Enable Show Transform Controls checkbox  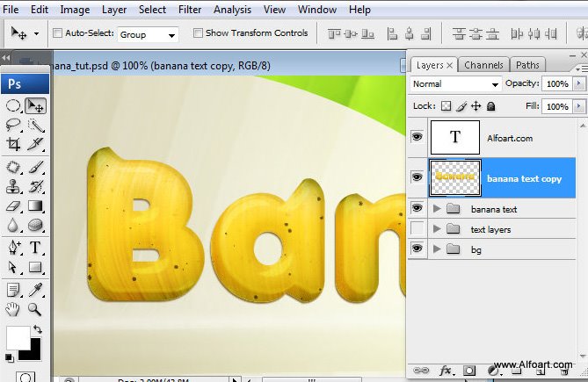pos(198,33)
